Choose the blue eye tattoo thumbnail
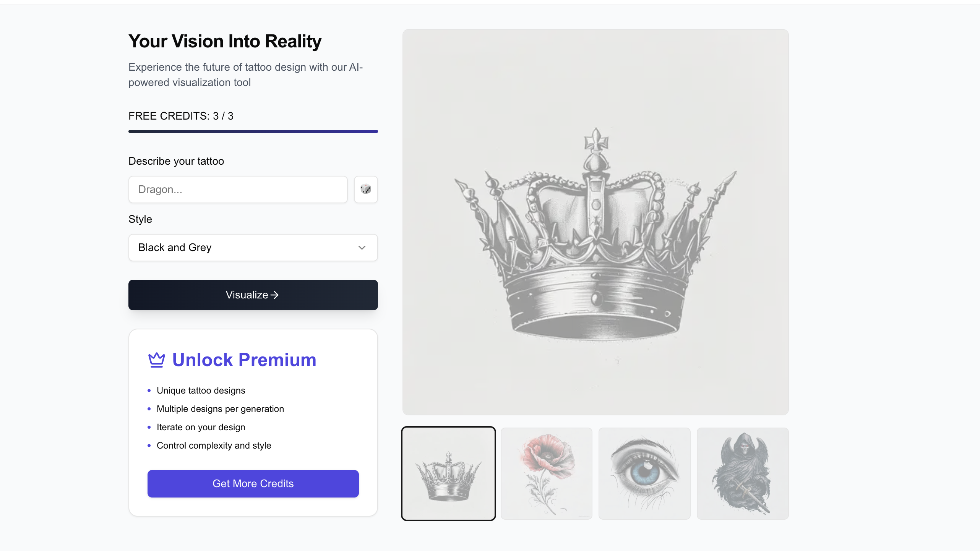Image resolution: width=980 pixels, height=551 pixels. pos(644,473)
